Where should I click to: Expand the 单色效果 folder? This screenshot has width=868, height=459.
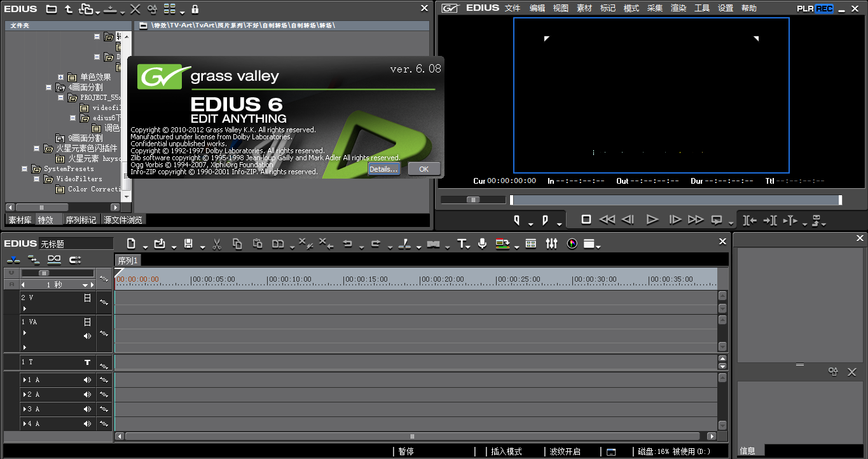60,77
